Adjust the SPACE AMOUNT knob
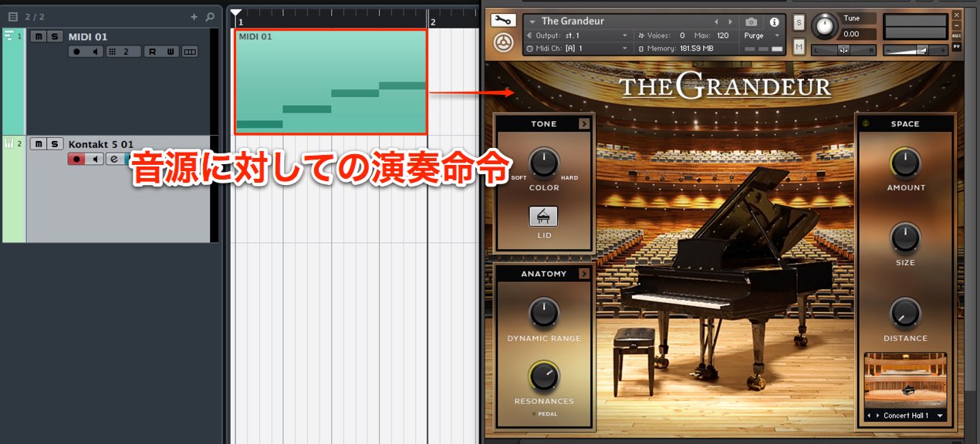 (x=905, y=163)
